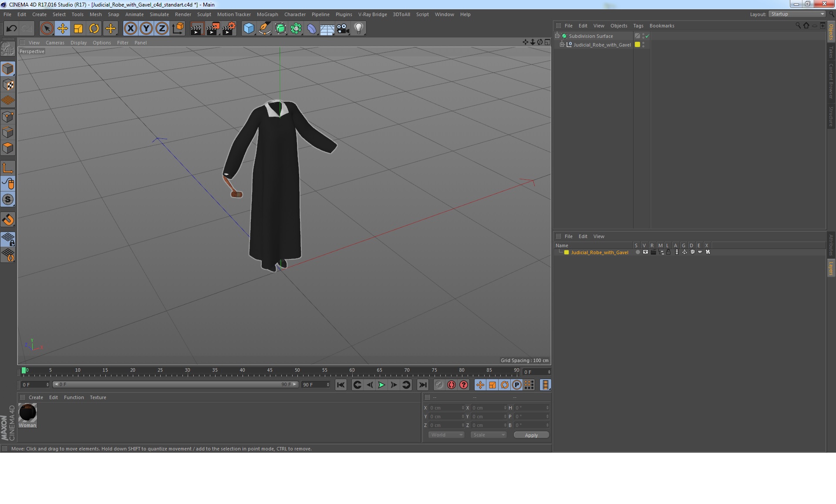Add a Light object
The width and height of the screenshot is (836, 504).
[359, 29]
